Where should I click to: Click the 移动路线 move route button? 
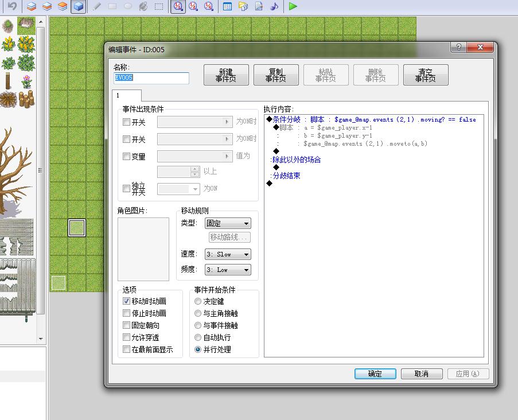(x=229, y=237)
